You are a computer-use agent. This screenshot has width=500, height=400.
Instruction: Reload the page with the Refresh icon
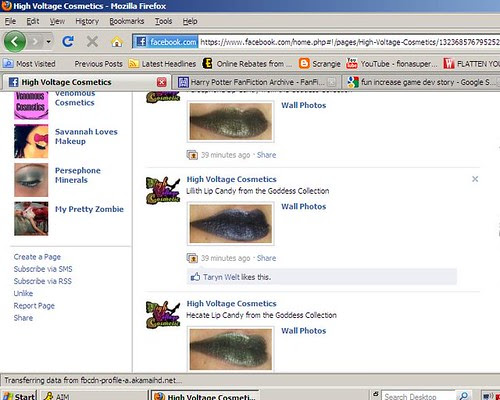[68, 42]
